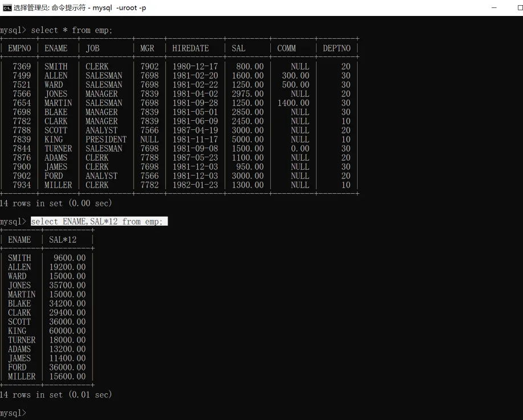Click the PRESIDENT job value
The height and width of the screenshot is (420, 523).
coord(106,140)
